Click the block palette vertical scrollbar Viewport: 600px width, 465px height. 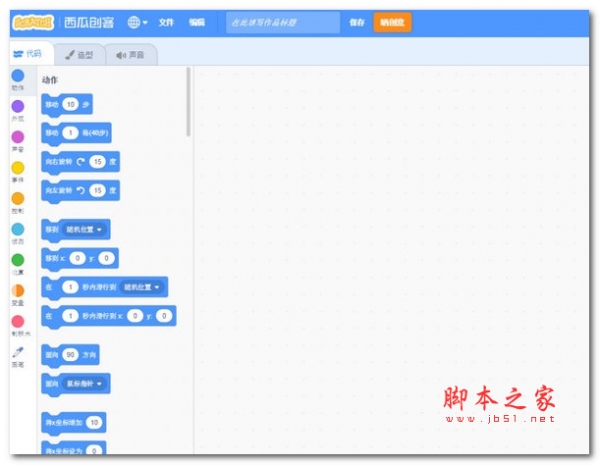(188, 101)
